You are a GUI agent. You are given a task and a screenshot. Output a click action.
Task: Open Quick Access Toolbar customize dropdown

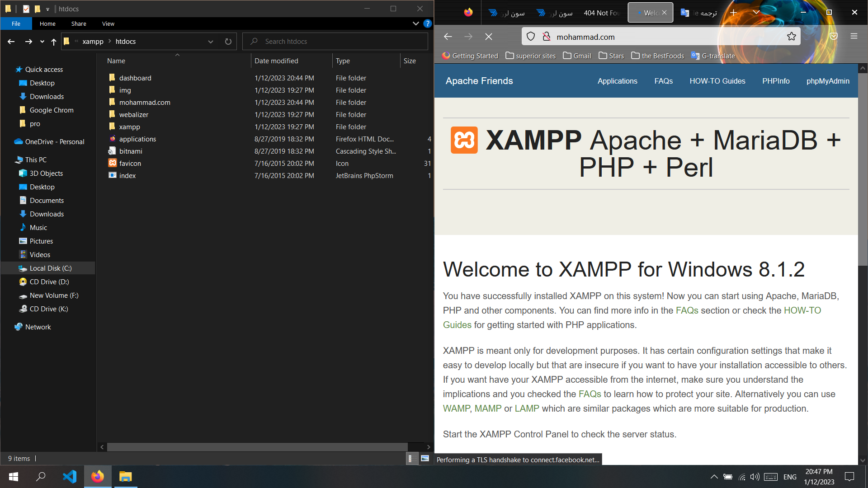(x=47, y=9)
